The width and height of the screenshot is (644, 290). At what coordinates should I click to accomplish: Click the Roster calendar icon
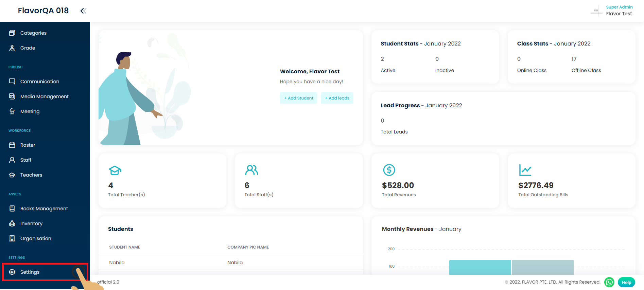(12, 145)
